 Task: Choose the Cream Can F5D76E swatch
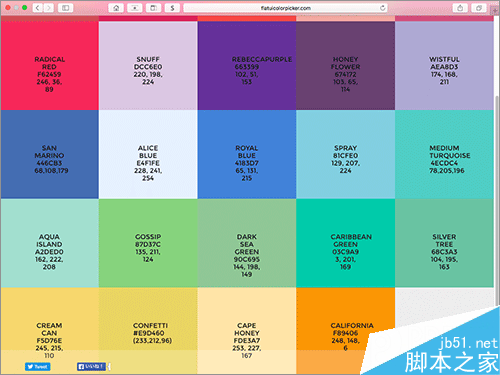click(x=49, y=331)
